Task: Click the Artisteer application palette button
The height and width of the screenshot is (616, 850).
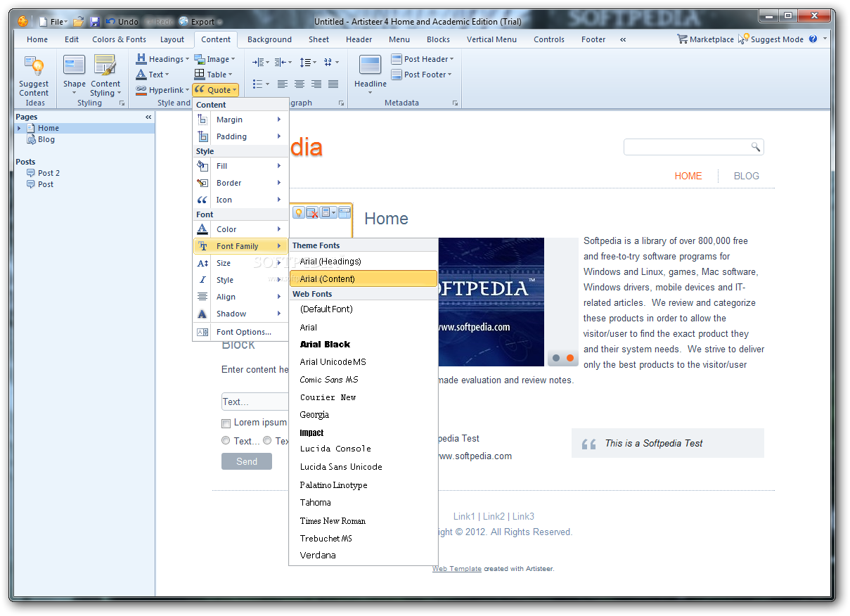Action: [x=22, y=21]
